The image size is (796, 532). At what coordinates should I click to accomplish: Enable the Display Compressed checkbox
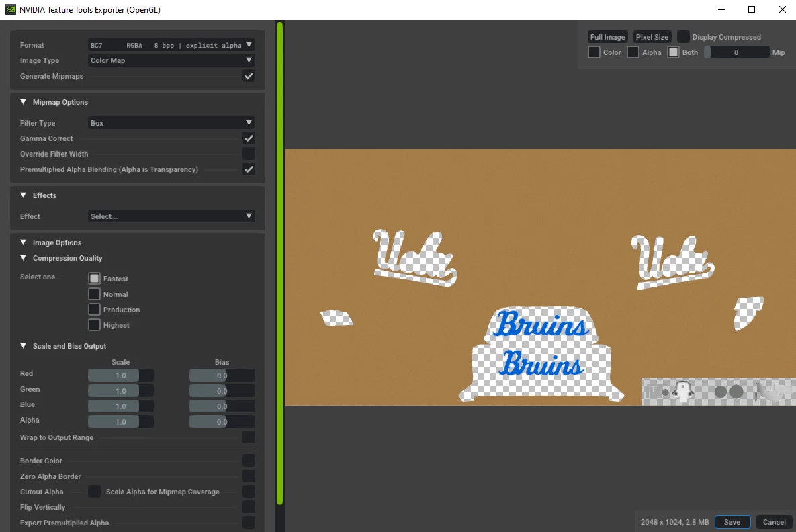(683, 37)
